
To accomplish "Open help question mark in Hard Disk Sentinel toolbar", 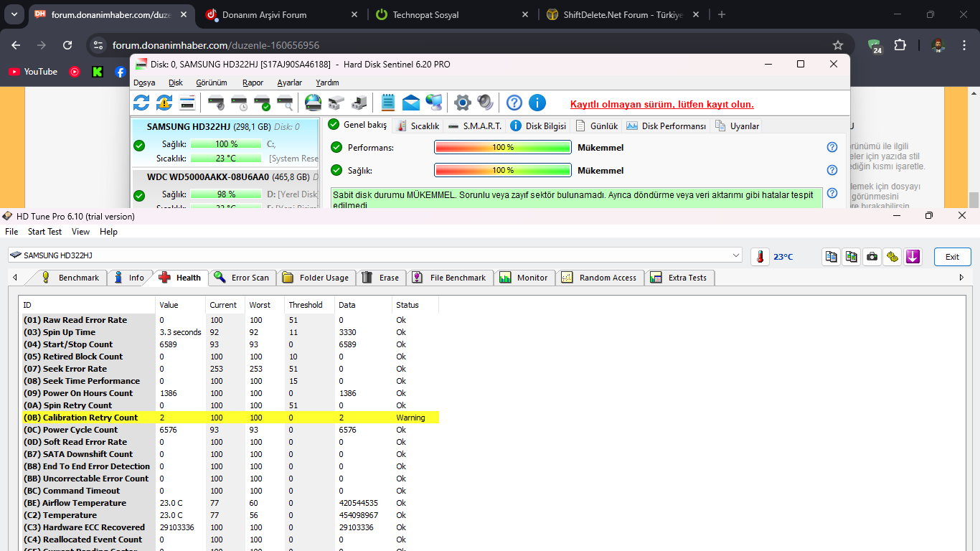I will coord(514,103).
